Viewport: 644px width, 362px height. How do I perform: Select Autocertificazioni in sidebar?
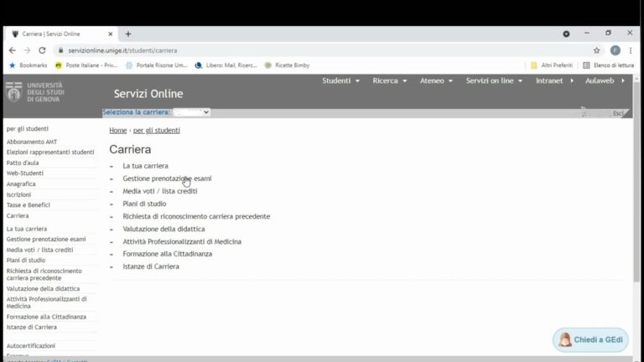(x=31, y=345)
